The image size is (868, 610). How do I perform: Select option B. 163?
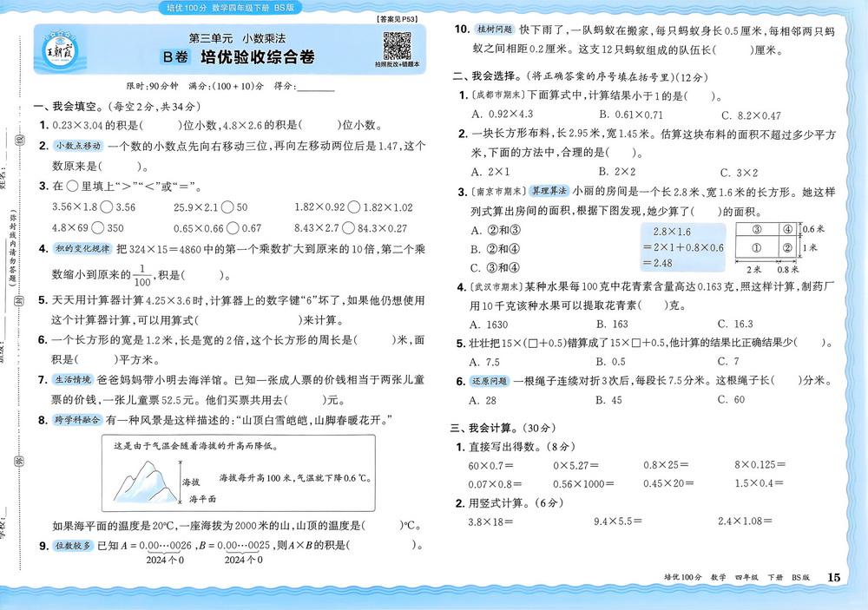(612, 324)
